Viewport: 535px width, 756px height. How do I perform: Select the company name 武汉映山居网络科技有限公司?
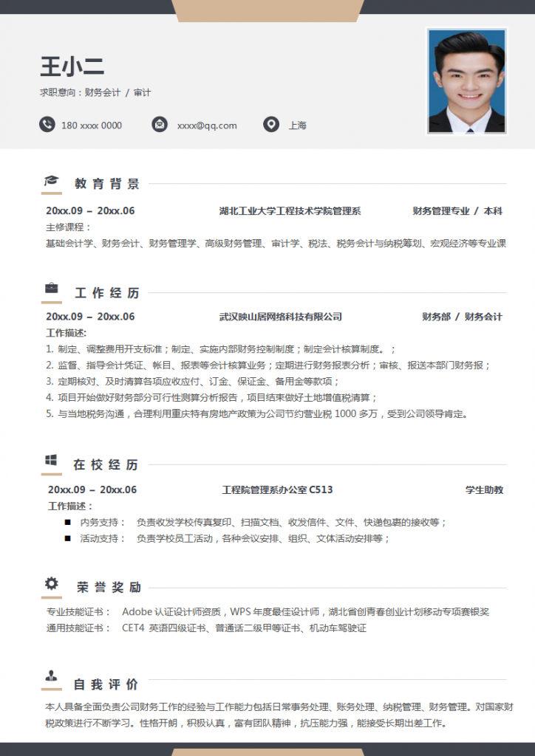click(281, 317)
